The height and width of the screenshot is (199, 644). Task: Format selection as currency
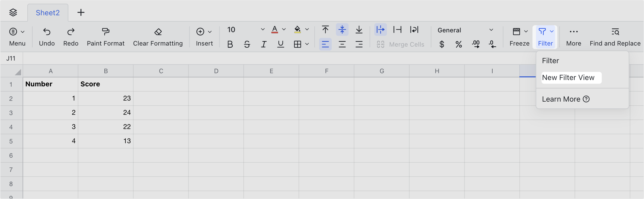click(x=442, y=44)
